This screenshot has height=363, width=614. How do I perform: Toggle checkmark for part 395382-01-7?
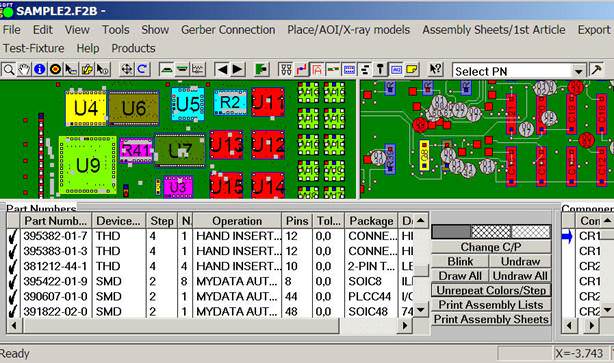tap(13, 236)
